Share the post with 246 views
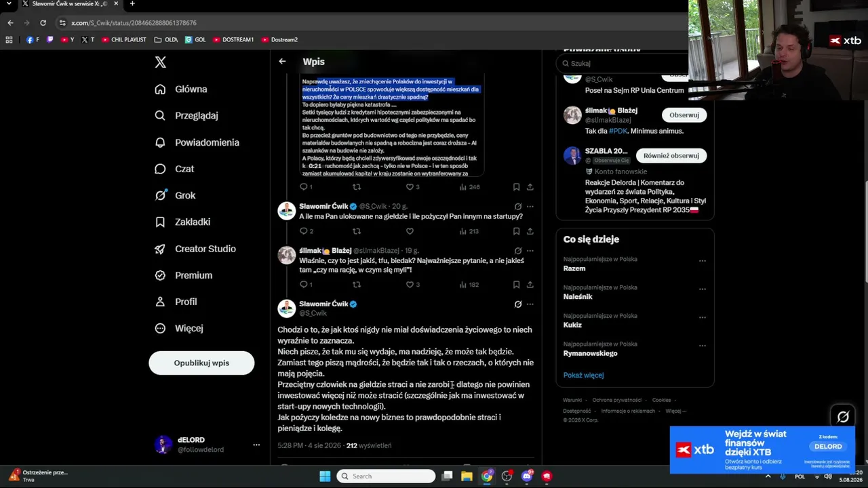868x488 pixels. pos(530,187)
